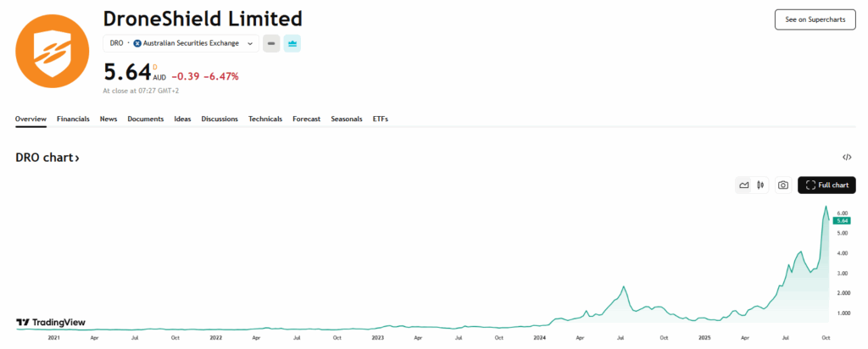The height and width of the screenshot is (349, 868).
Task: Click the blue crown badge icon
Action: click(x=292, y=43)
